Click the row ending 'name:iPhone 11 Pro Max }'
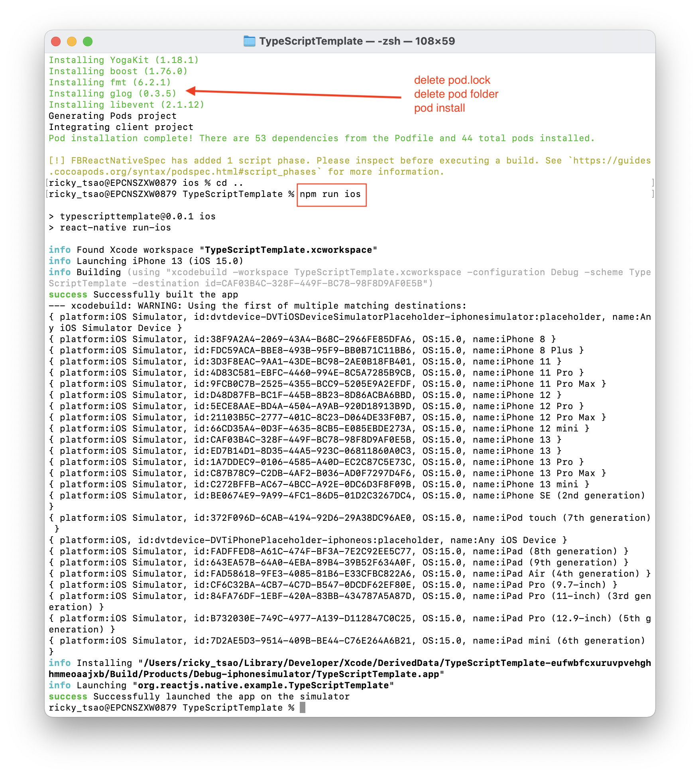The image size is (700, 776). pyautogui.click(x=327, y=384)
